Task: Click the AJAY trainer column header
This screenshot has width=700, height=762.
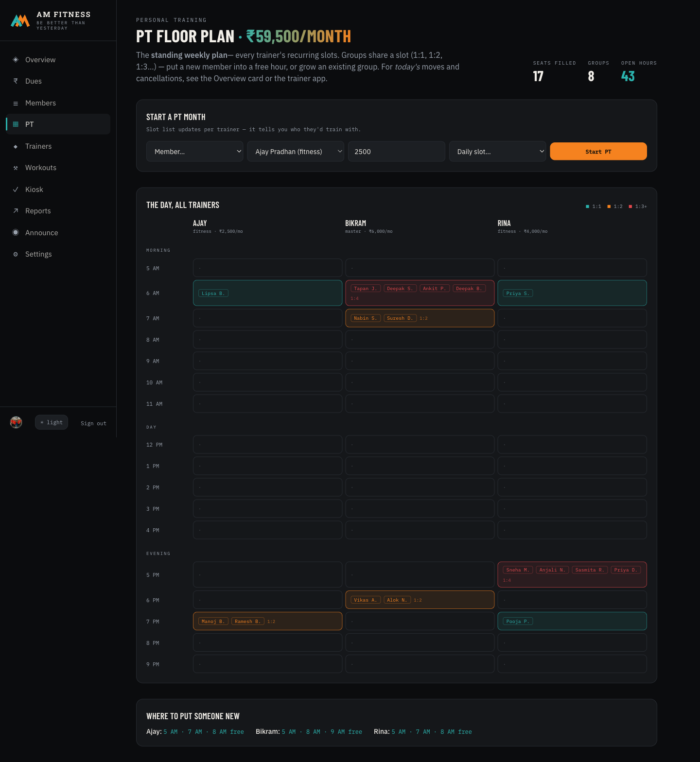Action: pyautogui.click(x=200, y=223)
